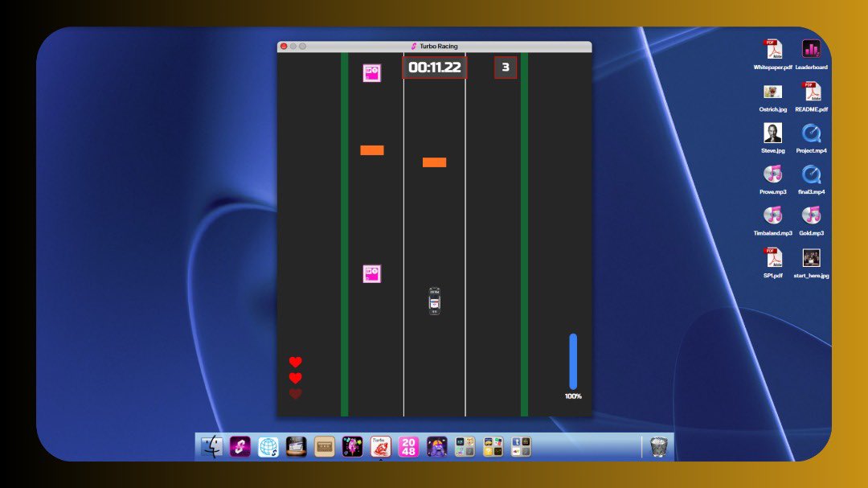Close the Turbo Racing window

tap(284, 47)
